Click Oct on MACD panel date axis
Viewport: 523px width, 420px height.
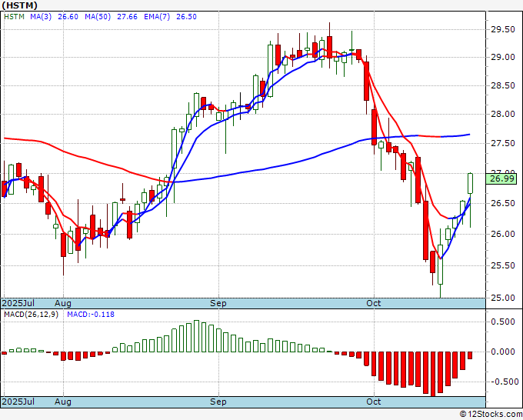coord(373,402)
